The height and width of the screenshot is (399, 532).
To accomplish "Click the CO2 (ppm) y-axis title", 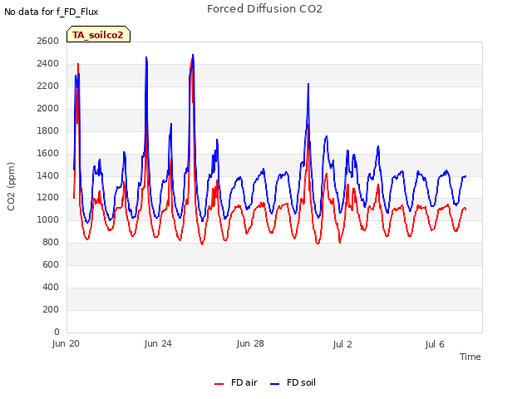I will pyautogui.click(x=11, y=186).
